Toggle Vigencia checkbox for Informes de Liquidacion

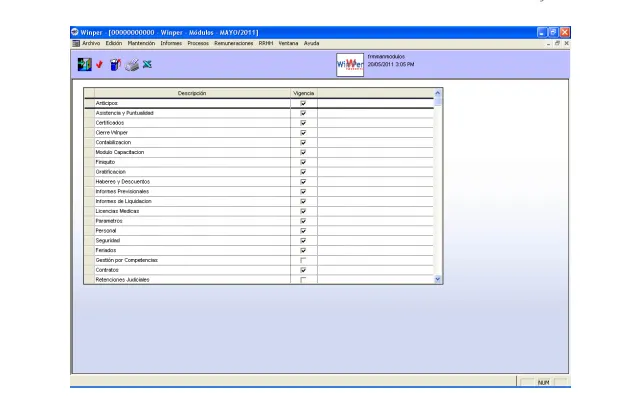pyautogui.click(x=303, y=201)
